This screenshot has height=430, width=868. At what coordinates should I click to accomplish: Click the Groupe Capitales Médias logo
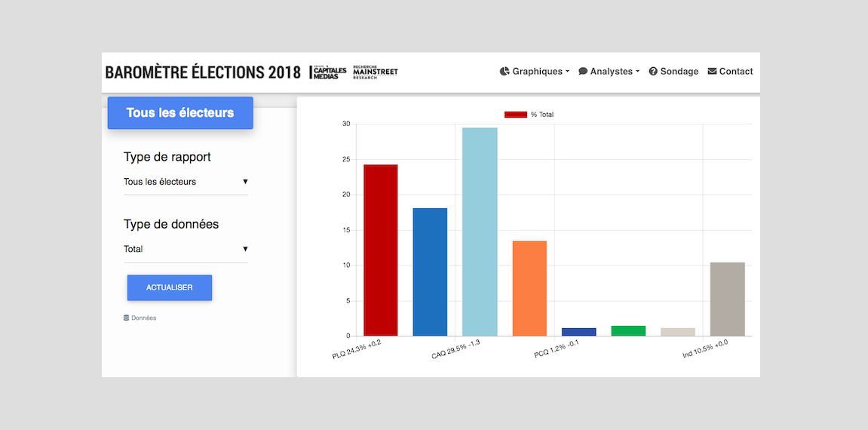(x=329, y=72)
